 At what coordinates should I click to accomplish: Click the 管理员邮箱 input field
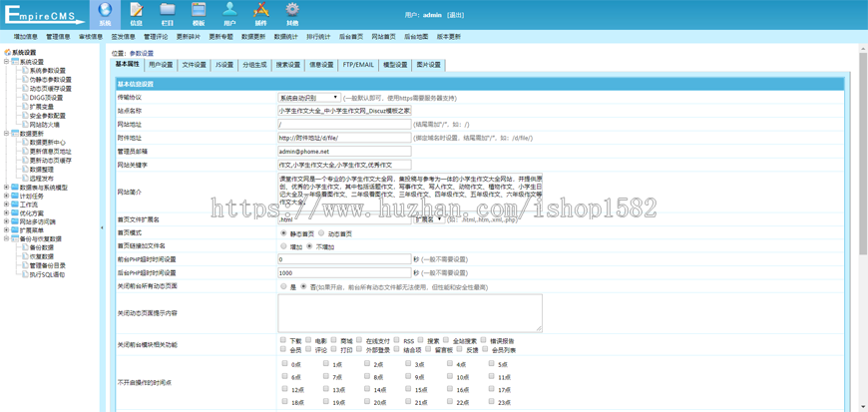344,151
